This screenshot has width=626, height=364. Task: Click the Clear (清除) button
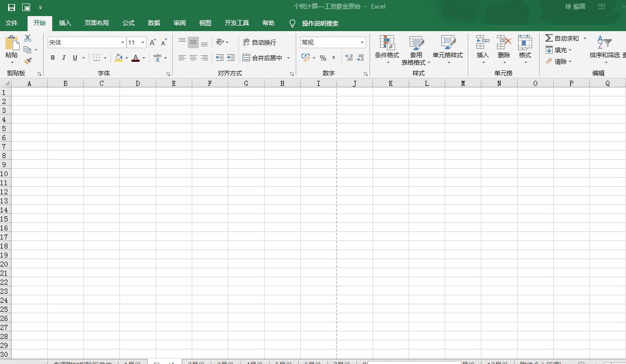click(558, 62)
